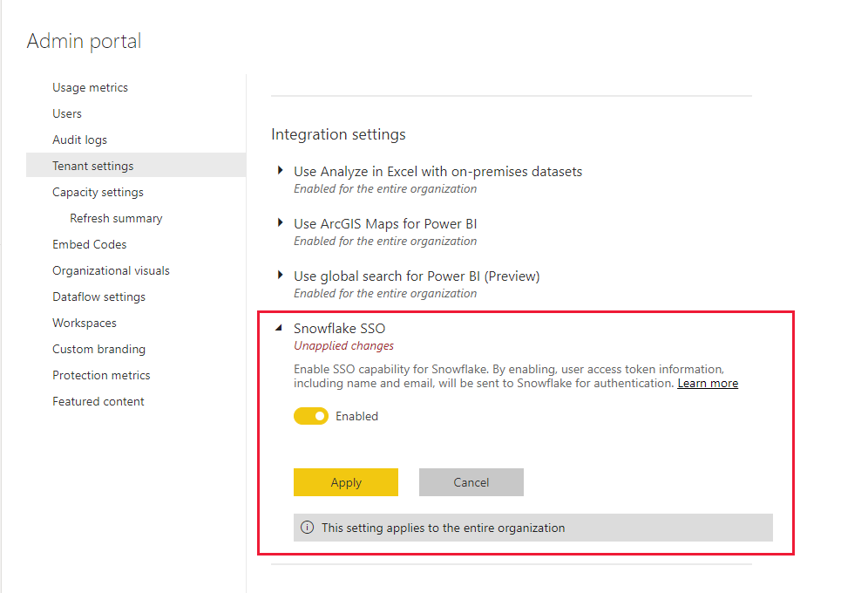
Task: Open the Audit logs page
Action: [x=80, y=140]
